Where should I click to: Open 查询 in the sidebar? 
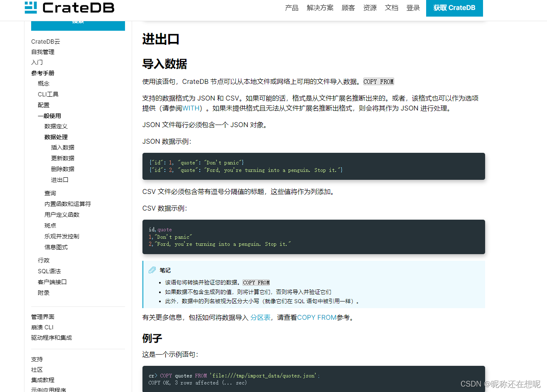click(x=50, y=193)
